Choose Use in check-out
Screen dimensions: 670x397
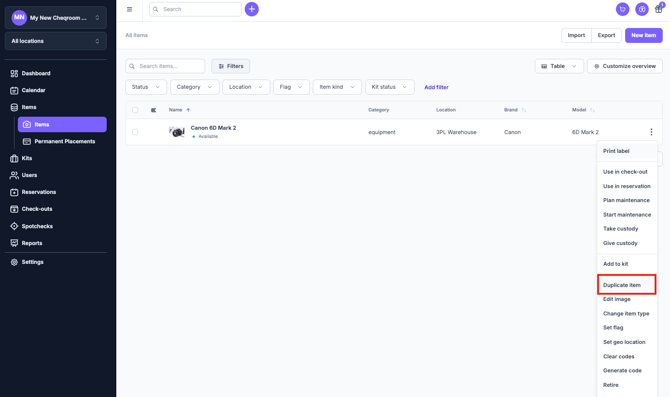pyautogui.click(x=626, y=172)
